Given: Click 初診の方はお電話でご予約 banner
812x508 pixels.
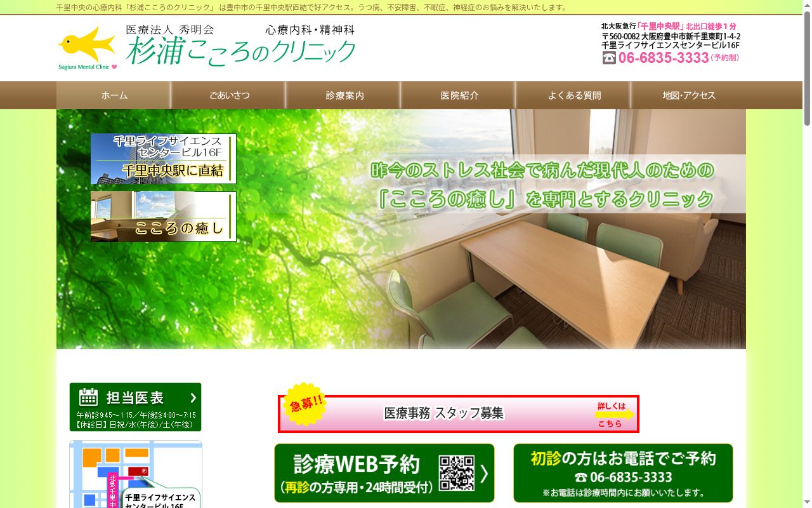Looking at the screenshot, I should click(623, 473).
